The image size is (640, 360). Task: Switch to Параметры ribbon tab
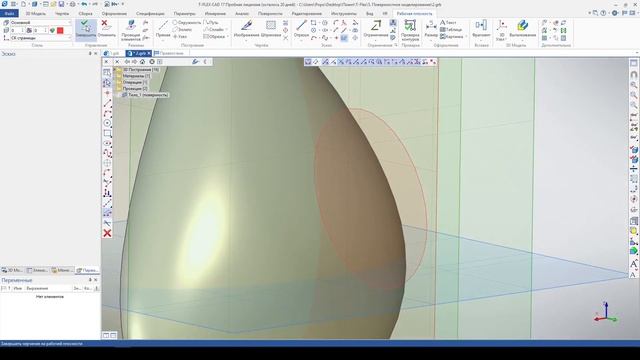click(x=184, y=13)
